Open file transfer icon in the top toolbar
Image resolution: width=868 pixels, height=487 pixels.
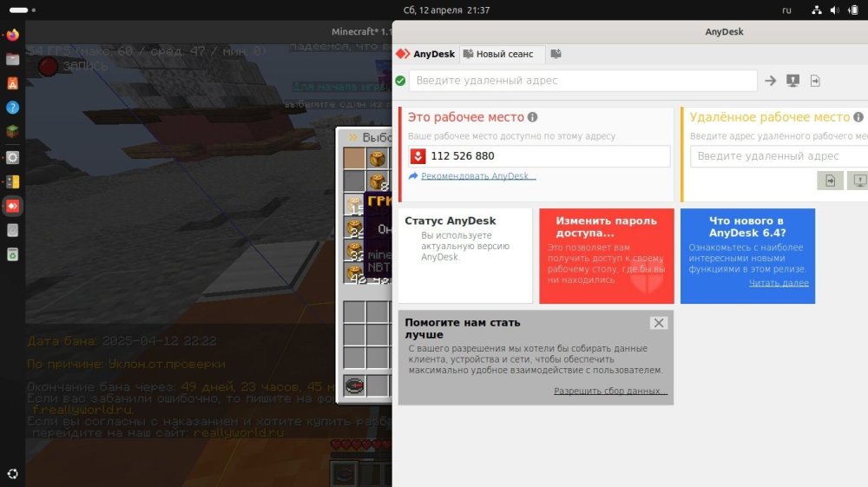[815, 81]
